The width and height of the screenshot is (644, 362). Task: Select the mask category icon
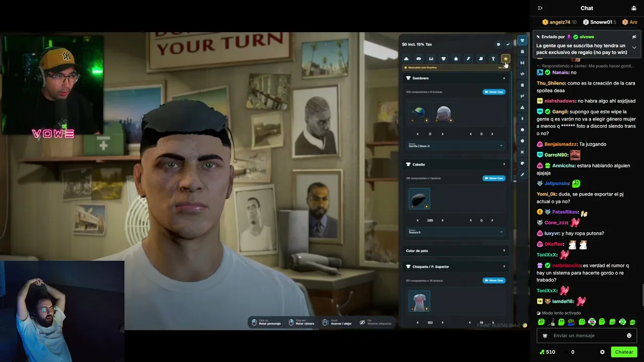[419, 59]
